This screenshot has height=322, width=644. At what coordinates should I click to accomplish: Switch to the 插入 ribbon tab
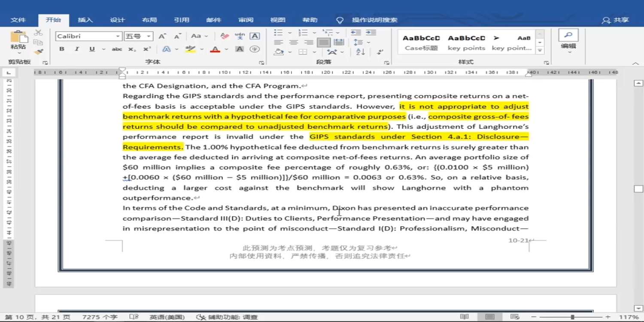85,20
